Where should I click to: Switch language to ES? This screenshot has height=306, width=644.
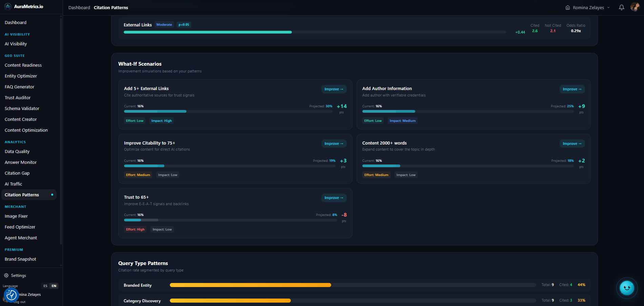[x=45, y=286]
